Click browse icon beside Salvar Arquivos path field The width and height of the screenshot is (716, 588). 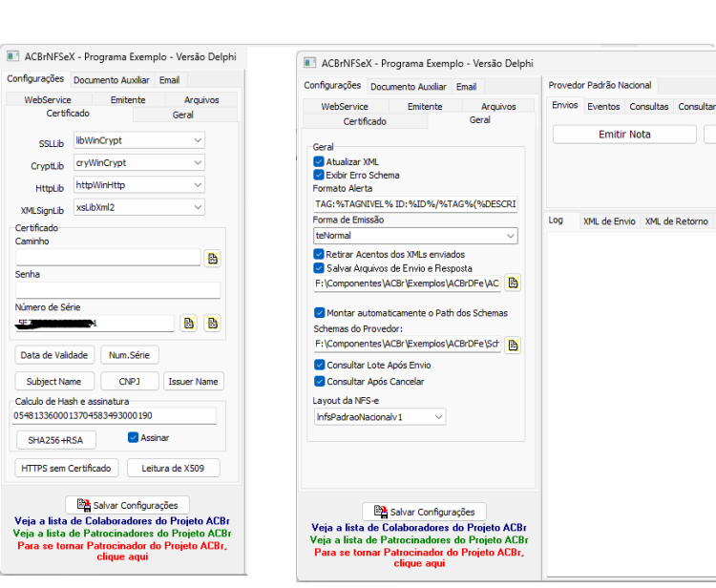(x=513, y=283)
